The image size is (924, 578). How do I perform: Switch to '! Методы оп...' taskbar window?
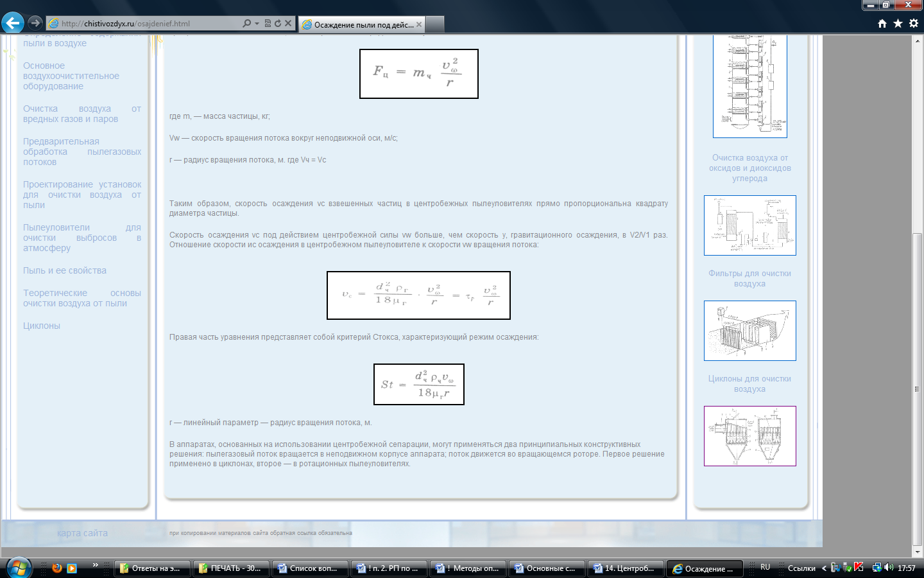click(x=468, y=568)
